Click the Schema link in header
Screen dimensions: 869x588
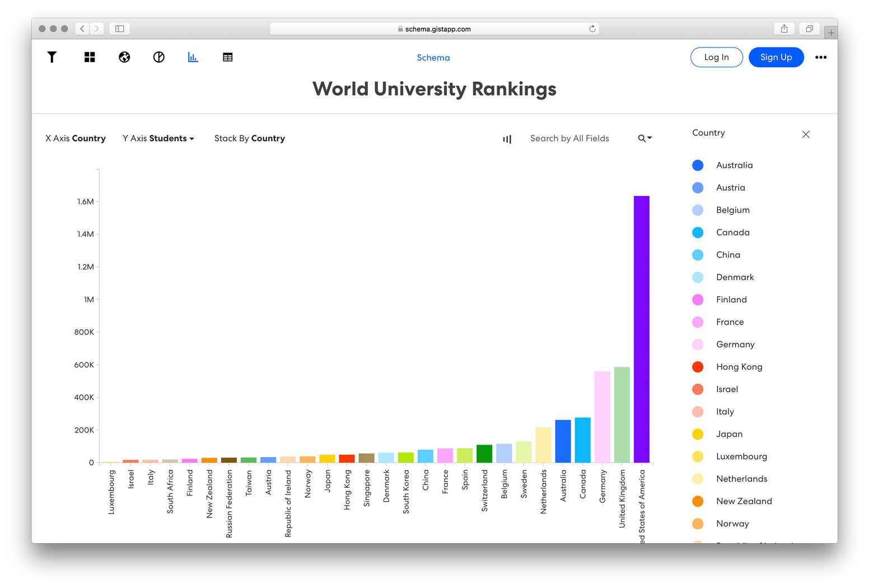(433, 58)
